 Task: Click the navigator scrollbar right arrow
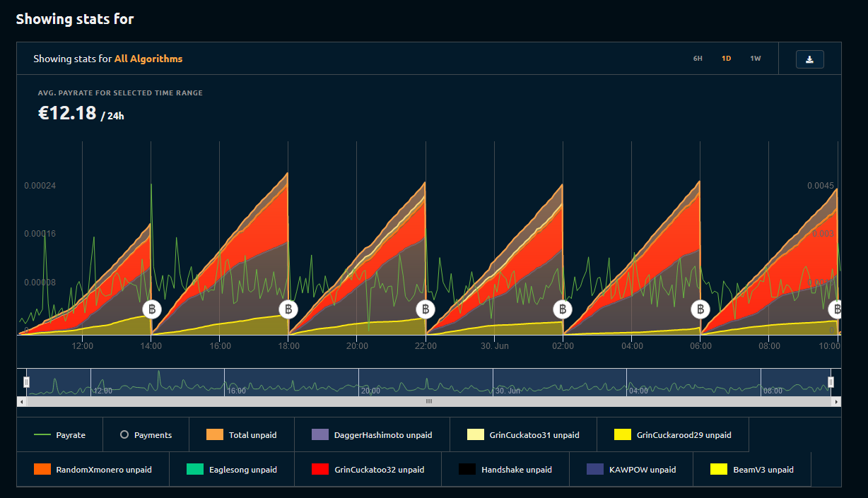pos(837,401)
